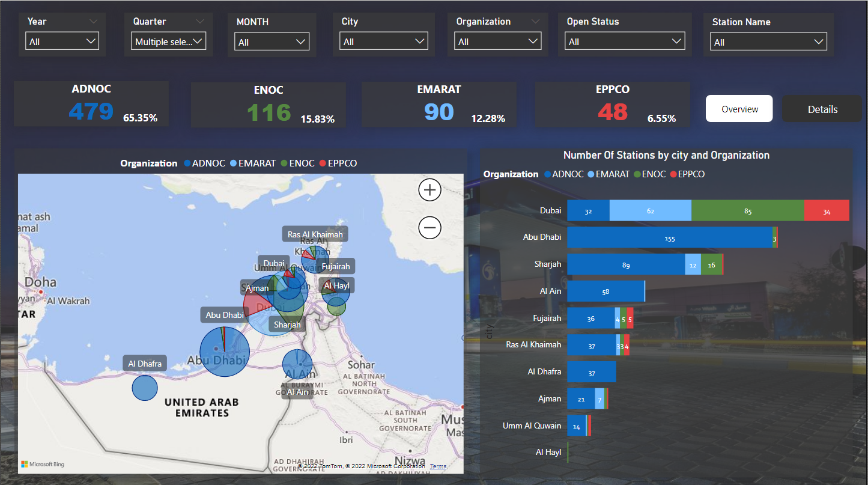Click Dubai's green ENOC bar segment (85)
868x485 pixels.
[x=747, y=211]
